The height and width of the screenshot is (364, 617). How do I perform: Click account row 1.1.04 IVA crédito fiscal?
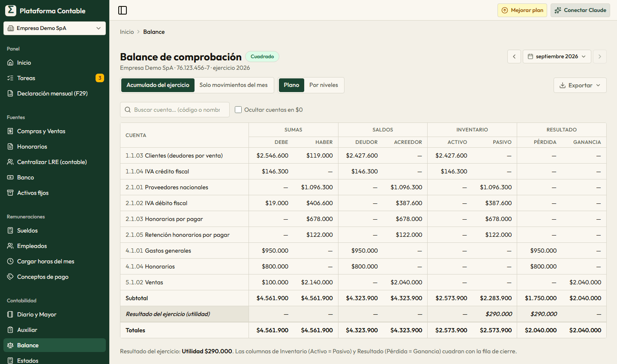(363, 171)
